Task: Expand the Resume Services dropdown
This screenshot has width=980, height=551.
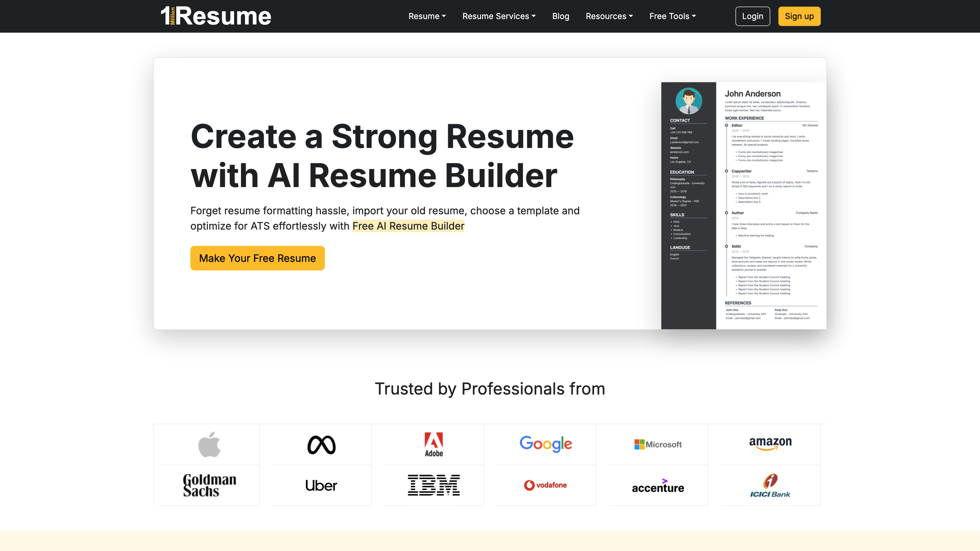Action: coord(499,16)
